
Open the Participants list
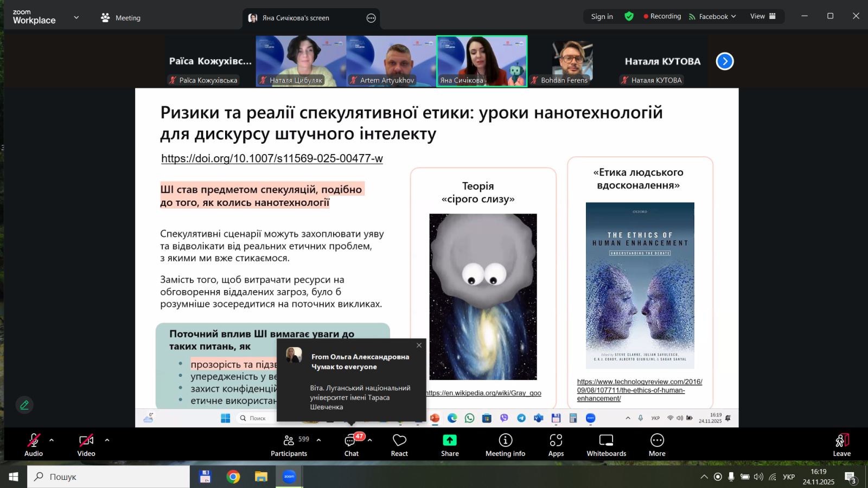pyautogui.click(x=289, y=444)
